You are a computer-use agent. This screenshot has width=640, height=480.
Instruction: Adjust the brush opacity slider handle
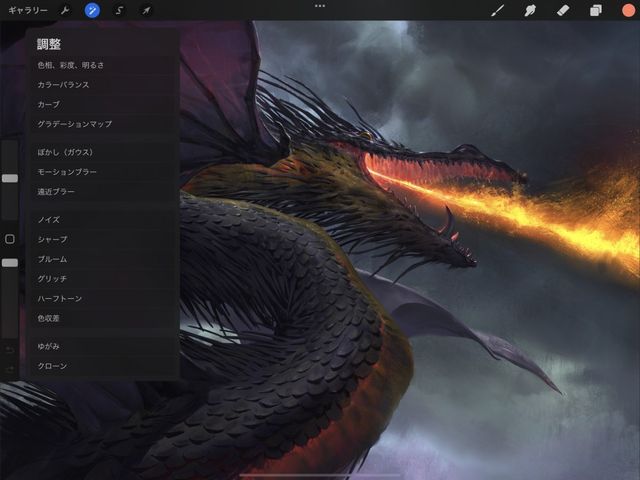(10, 263)
